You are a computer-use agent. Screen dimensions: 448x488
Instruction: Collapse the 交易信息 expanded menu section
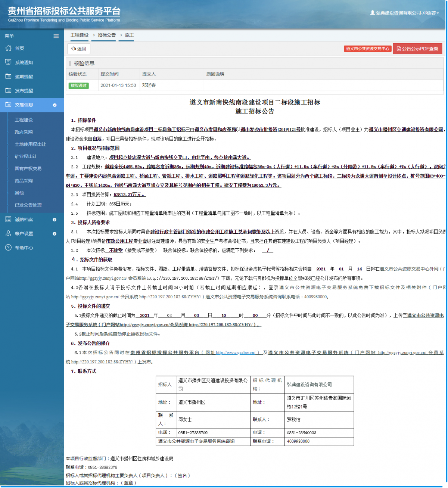click(x=55, y=105)
